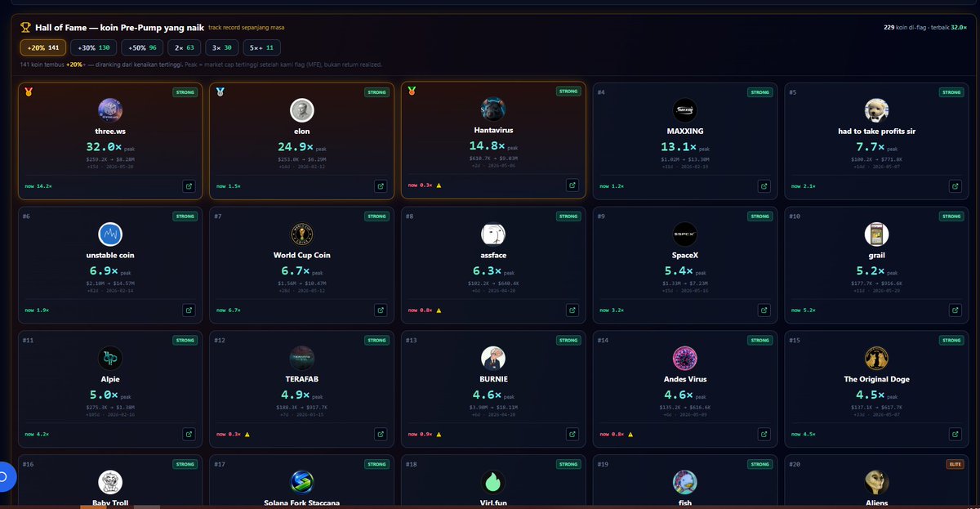
Task: Open external link on The Original Doge card
Action: (955, 434)
